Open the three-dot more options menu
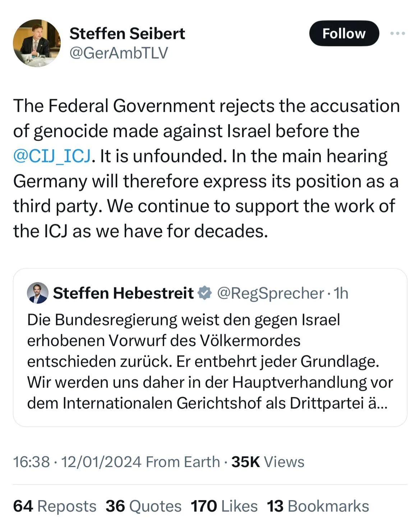 click(398, 33)
